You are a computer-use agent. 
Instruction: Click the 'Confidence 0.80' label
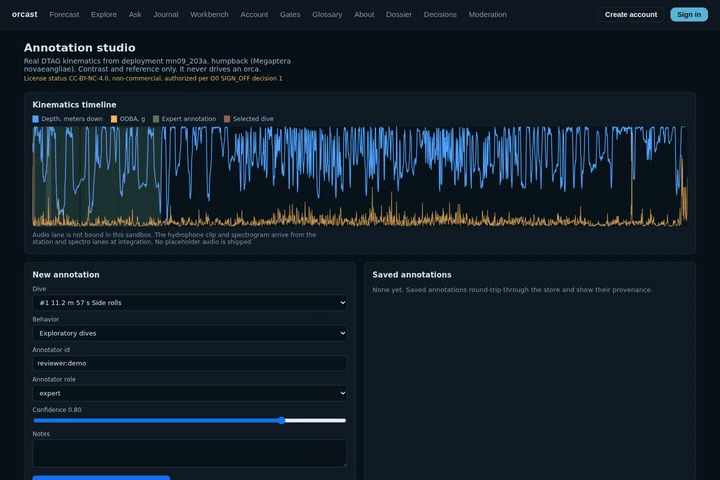coord(57,410)
